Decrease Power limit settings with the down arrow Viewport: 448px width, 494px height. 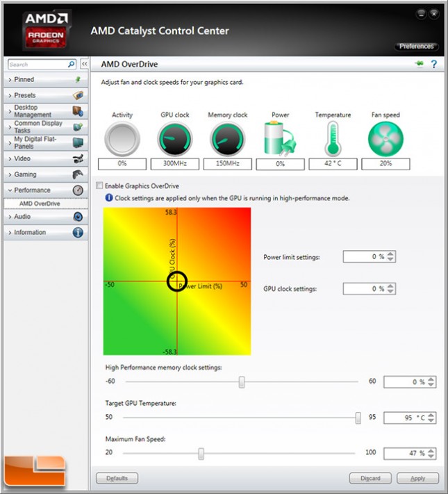point(390,259)
